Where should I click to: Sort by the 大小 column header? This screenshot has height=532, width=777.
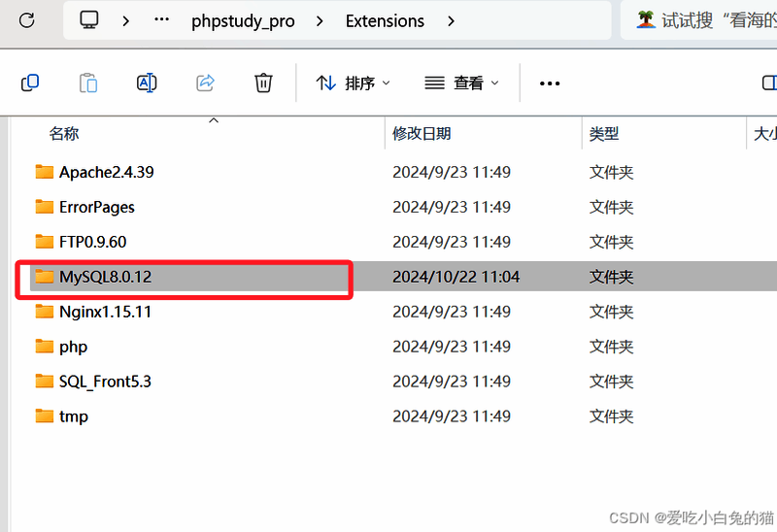764,133
